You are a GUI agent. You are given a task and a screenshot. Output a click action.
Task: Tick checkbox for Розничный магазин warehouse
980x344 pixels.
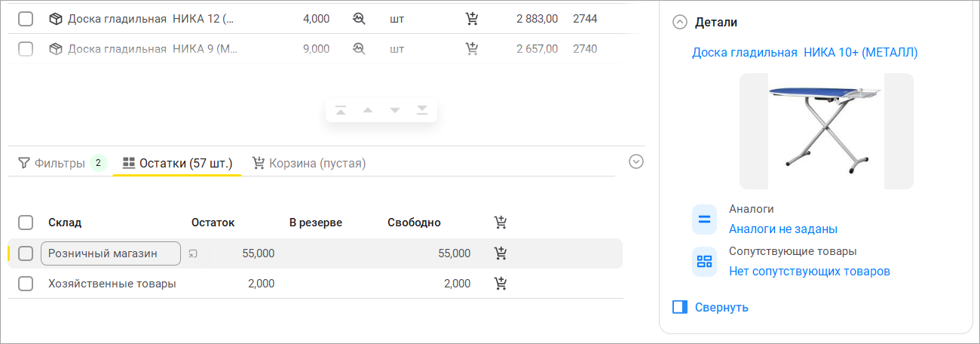click(26, 253)
